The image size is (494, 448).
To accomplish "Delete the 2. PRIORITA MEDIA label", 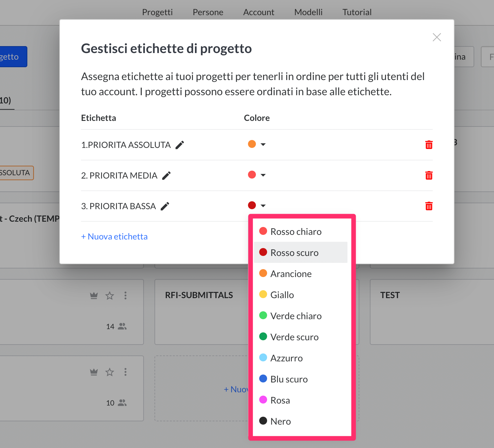I will click(429, 176).
